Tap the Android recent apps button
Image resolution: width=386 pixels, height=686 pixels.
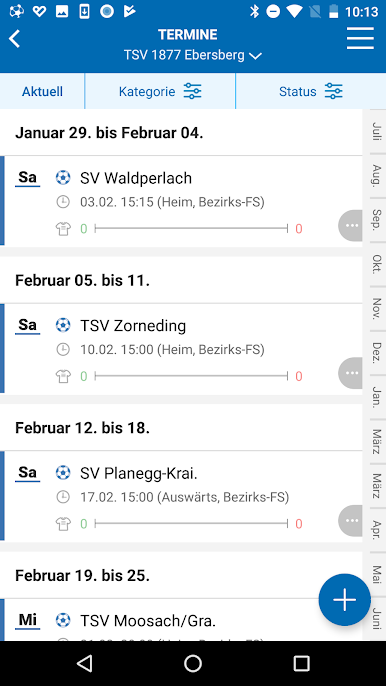[301, 663]
